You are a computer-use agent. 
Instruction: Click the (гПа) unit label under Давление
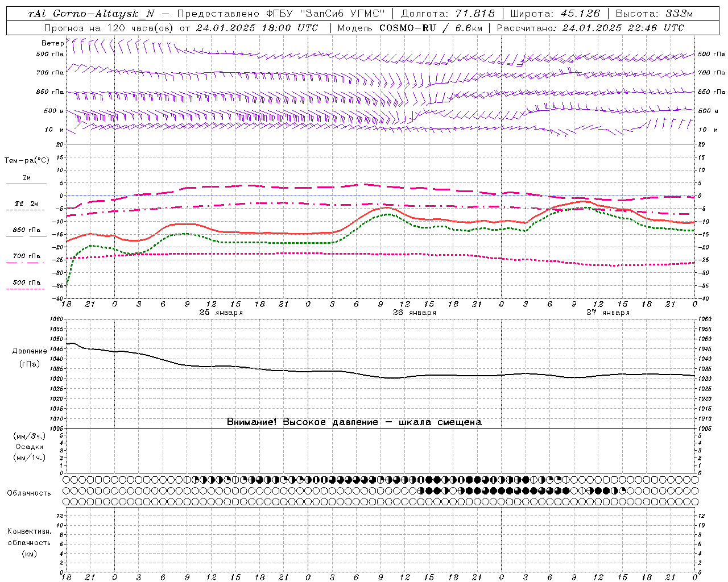pyautogui.click(x=30, y=364)
